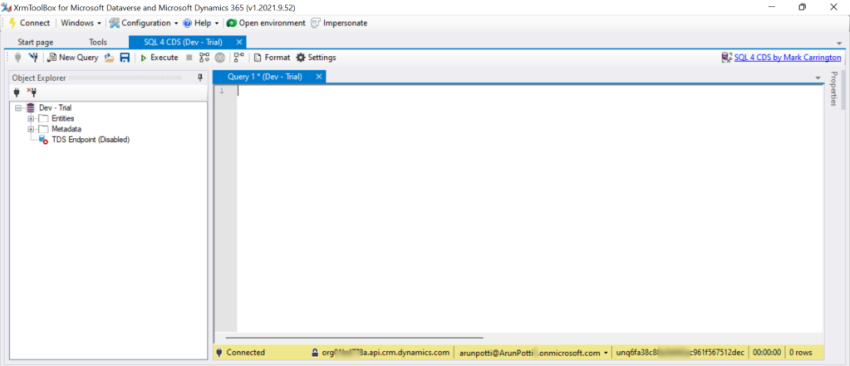Click the unq6fa38c organization name
850x366 pixels.
click(x=680, y=352)
